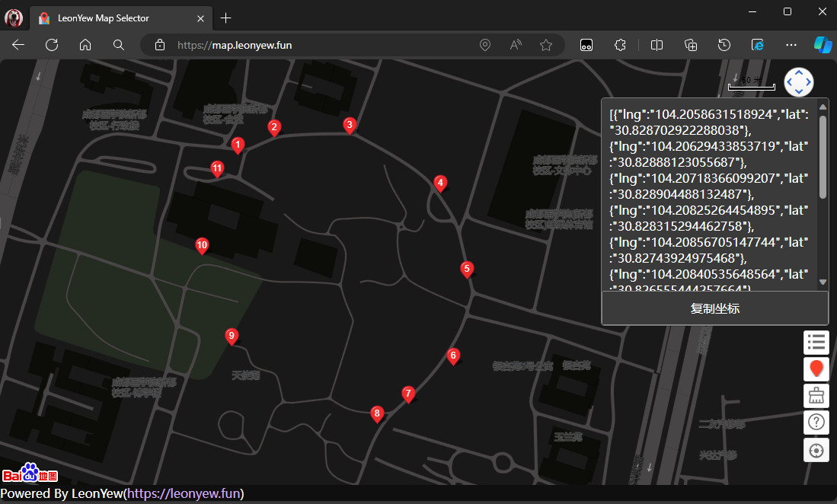Screen dimensions: 837x504
Task: Click the coordinates panel scrollbar thumb
Action: 823,156
